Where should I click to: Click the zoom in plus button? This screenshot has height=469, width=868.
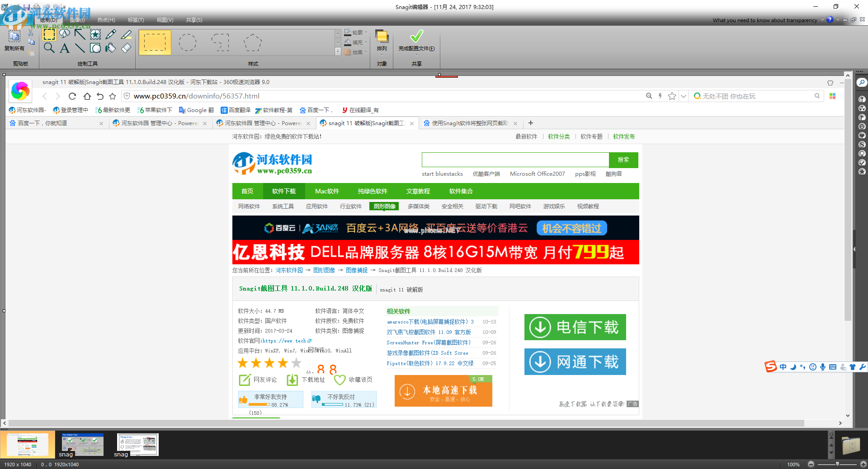(863, 464)
